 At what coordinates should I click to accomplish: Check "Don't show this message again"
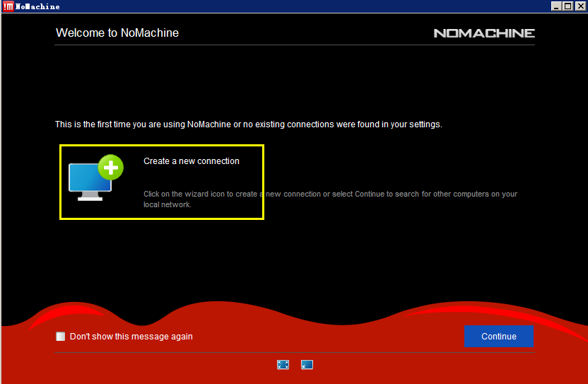60,337
